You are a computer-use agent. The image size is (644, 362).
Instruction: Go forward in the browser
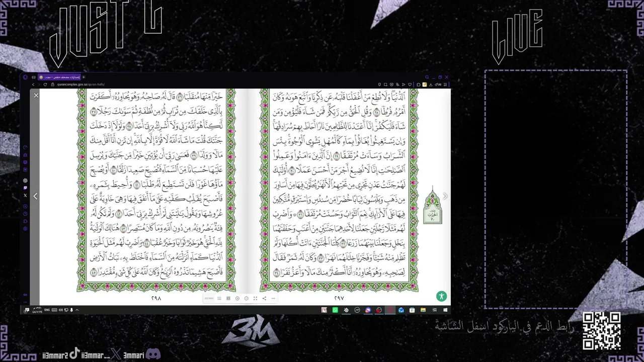tap(39, 84)
